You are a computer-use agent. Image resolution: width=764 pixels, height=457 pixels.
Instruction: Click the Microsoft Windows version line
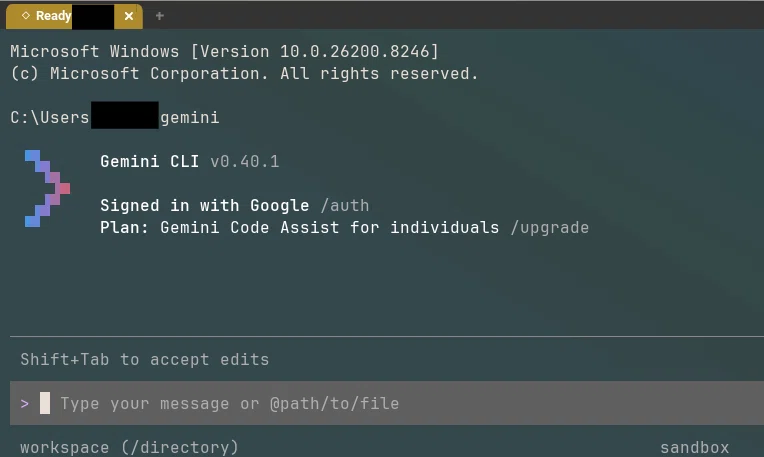coord(225,51)
